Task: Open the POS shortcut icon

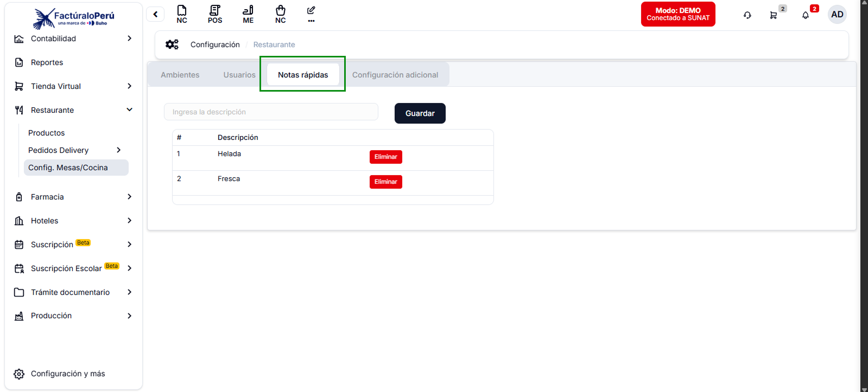Action: 215,14
